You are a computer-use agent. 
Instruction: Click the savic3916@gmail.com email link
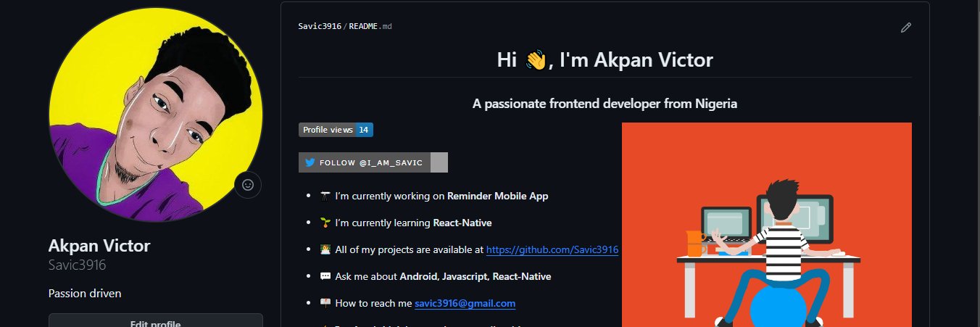click(x=465, y=304)
